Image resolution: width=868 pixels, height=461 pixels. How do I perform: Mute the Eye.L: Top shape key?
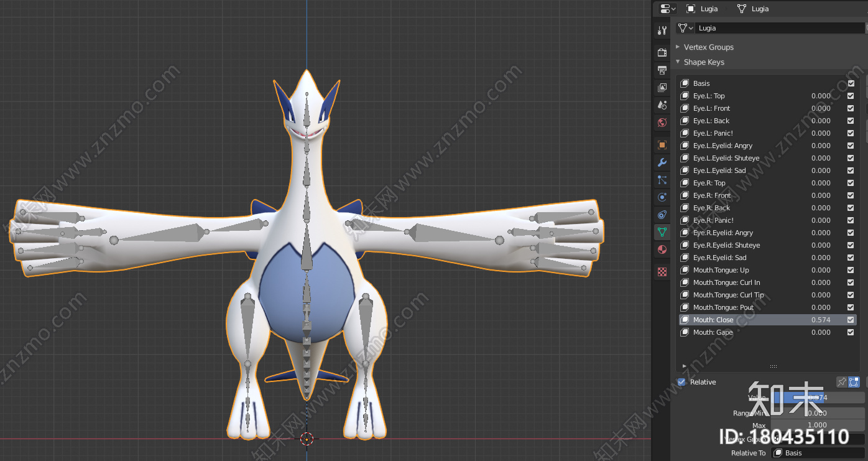click(851, 96)
